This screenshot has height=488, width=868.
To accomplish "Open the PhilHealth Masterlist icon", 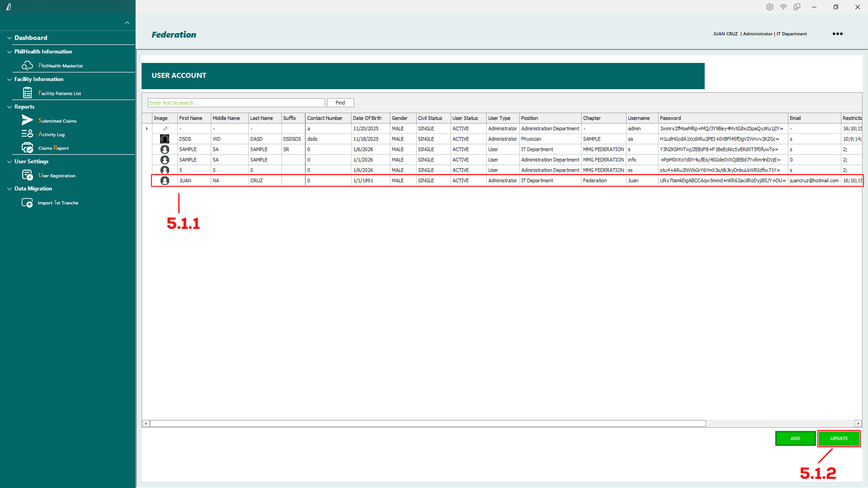I will [x=27, y=66].
